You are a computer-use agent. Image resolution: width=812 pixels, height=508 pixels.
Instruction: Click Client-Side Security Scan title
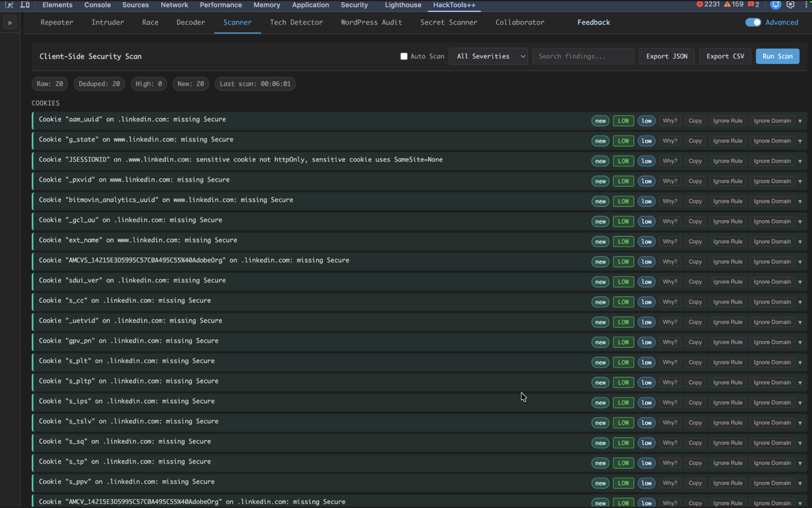click(91, 57)
